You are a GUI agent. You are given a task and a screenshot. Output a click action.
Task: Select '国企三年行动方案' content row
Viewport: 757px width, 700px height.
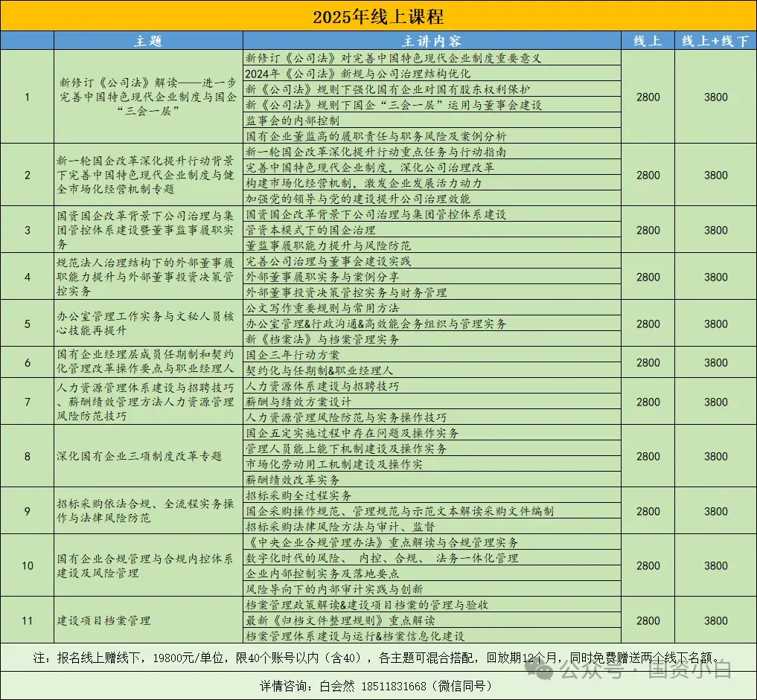click(x=432, y=355)
